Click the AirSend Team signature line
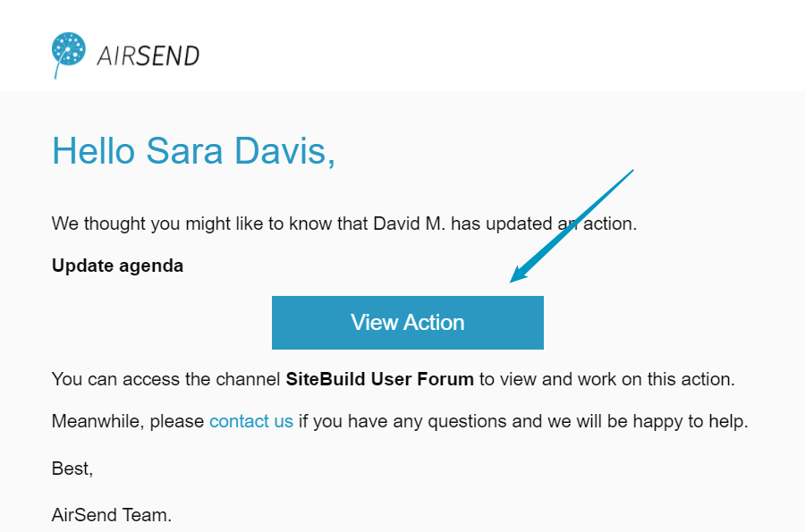Image resolution: width=805 pixels, height=532 pixels. pos(112,514)
